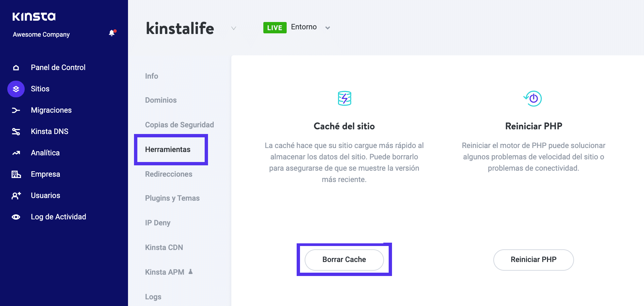The image size is (644, 306).
Task: Click the Migraciones arrow icon
Action: pyautogui.click(x=16, y=110)
